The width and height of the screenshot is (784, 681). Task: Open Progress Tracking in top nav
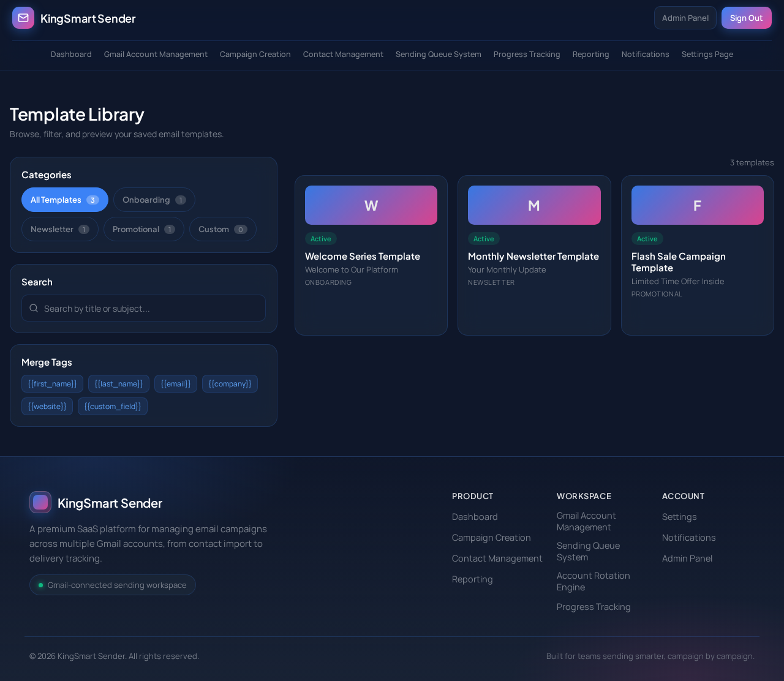tap(527, 55)
